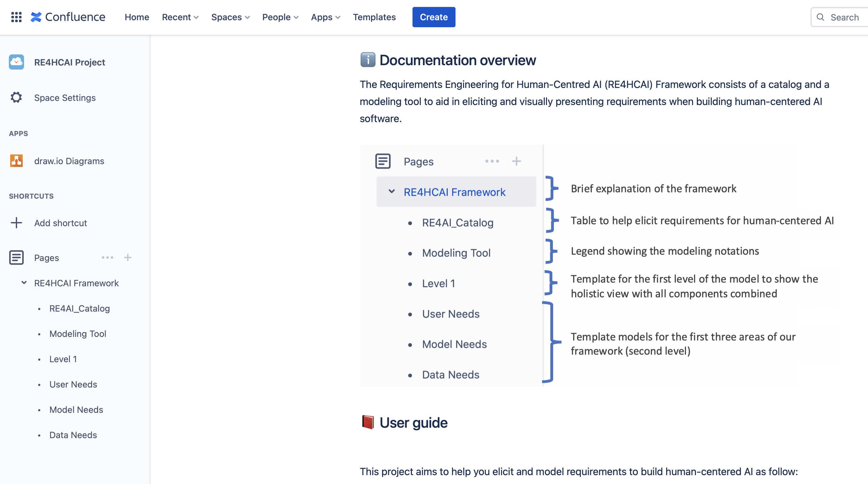Collapse RE4HCAI Framework tree in sidebar
Image resolution: width=868 pixels, height=484 pixels.
click(24, 283)
